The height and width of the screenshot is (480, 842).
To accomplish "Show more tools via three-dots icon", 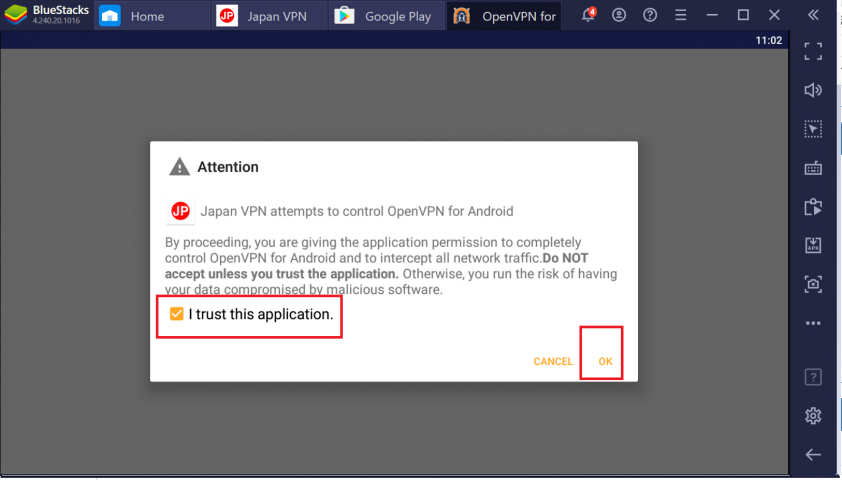I will pos(813,323).
